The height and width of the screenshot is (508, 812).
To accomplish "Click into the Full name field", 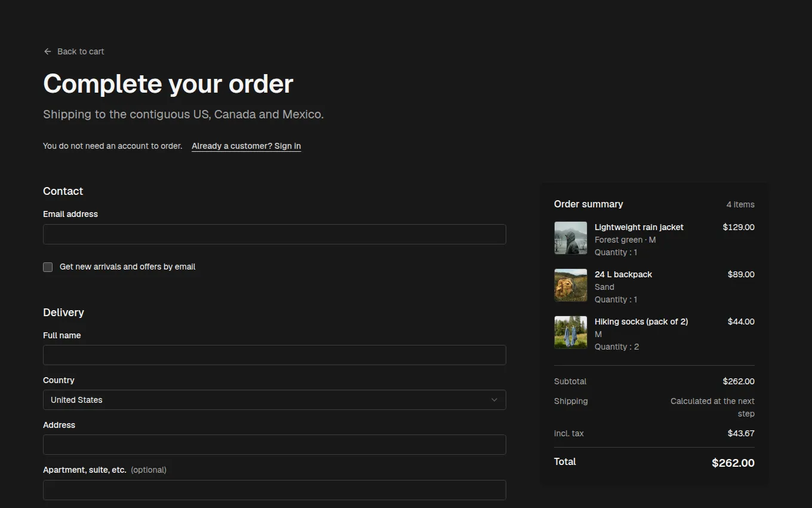I will [x=275, y=355].
